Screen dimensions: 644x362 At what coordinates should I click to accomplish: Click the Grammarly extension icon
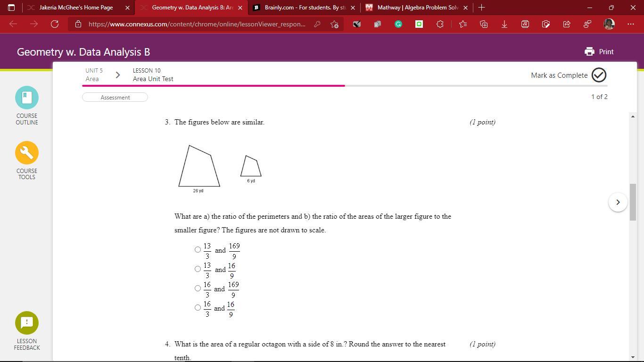(398, 24)
